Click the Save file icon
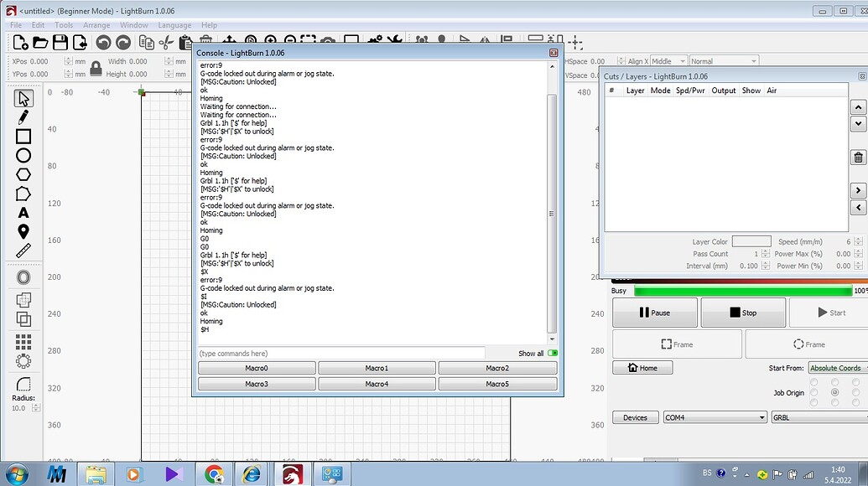The height and width of the screenshot is (486, 868). click(60, 42)
